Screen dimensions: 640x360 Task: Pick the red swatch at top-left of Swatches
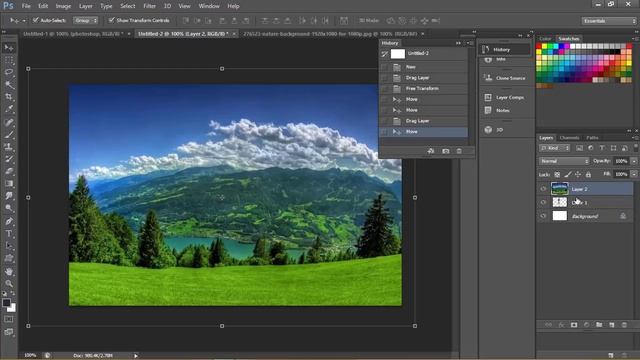(539, 47)
